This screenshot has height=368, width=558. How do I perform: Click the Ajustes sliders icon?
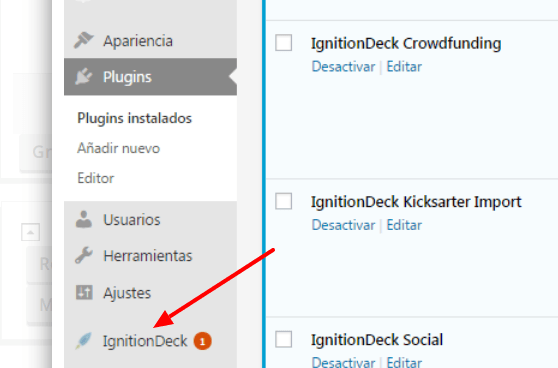(x=84, y=293)
